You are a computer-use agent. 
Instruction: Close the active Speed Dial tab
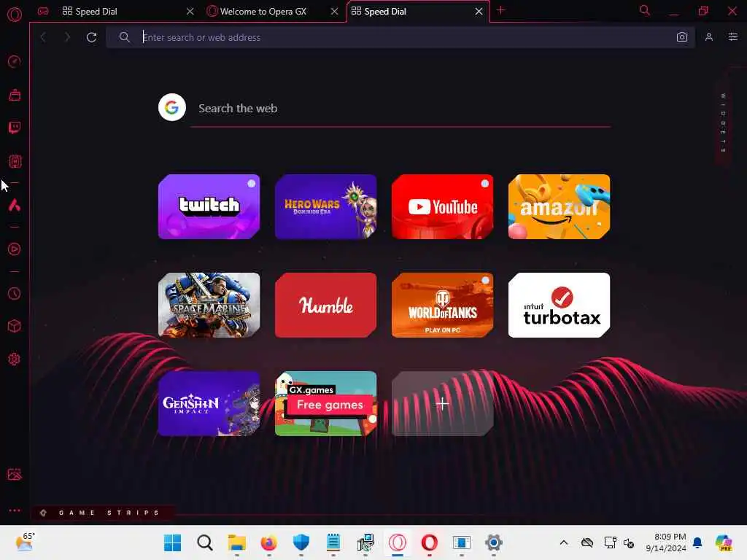click(x=479, y=12)
